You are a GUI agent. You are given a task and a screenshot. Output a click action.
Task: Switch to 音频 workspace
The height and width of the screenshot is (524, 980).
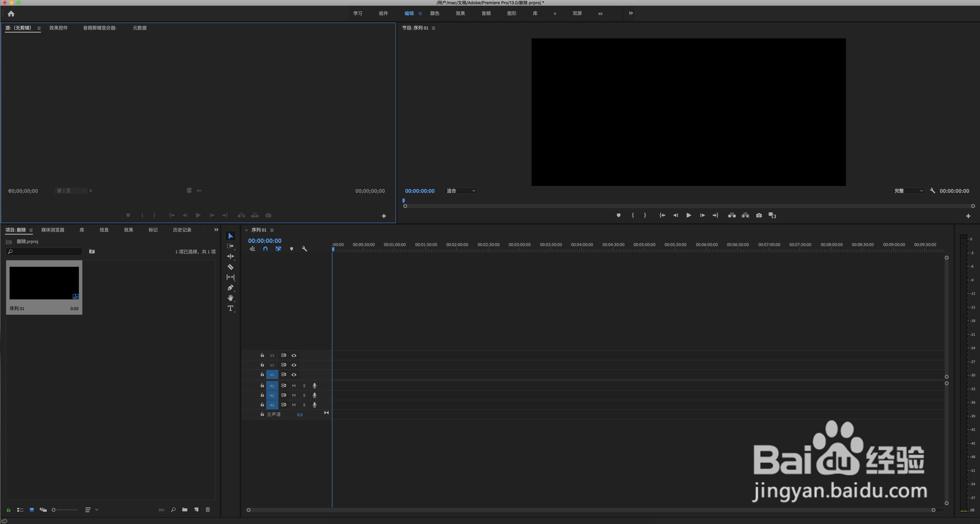(x=486, y=13)
